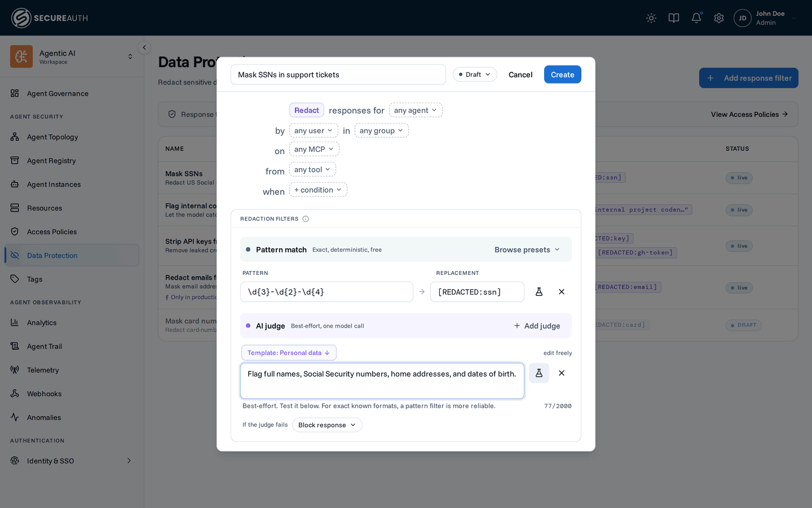Click the AI judge section label

(270, 326)
